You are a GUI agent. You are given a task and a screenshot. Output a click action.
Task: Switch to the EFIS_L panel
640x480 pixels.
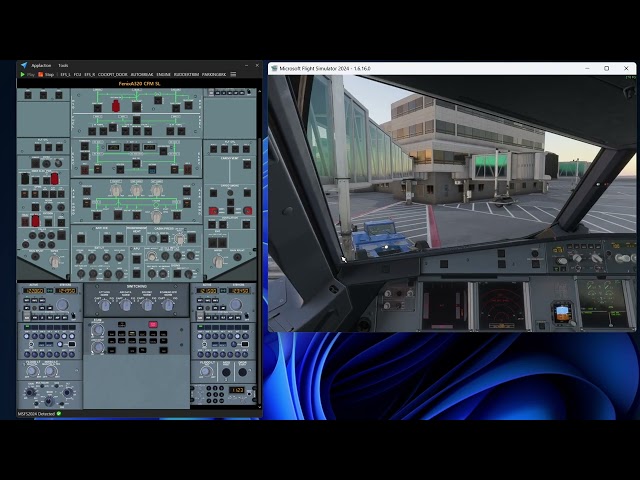pyautogui.click(x=65, y=75)
